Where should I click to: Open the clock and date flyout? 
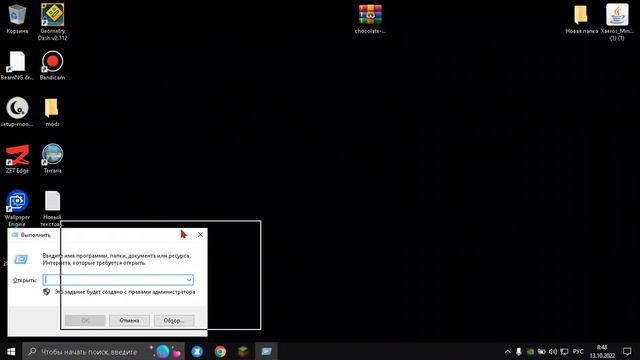point(602,351)
